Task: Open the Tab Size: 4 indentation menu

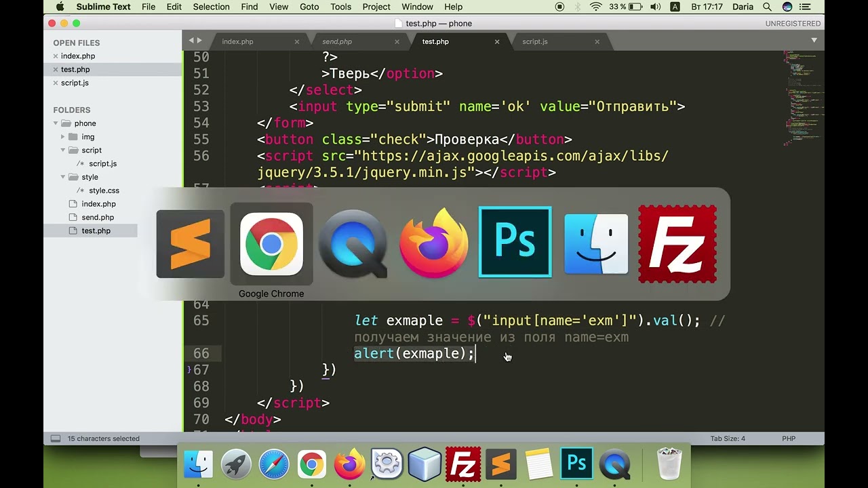Action: (x=728, y=439)
